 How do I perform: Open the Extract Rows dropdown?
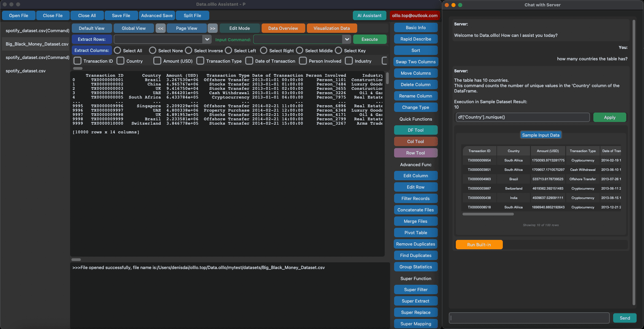(x=207, y=39)
